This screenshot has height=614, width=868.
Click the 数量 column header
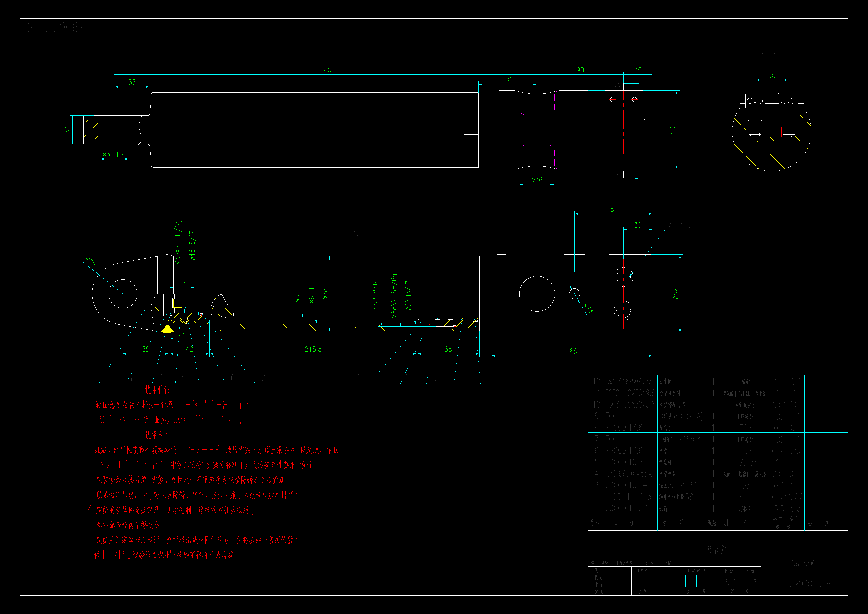[712, 523]
